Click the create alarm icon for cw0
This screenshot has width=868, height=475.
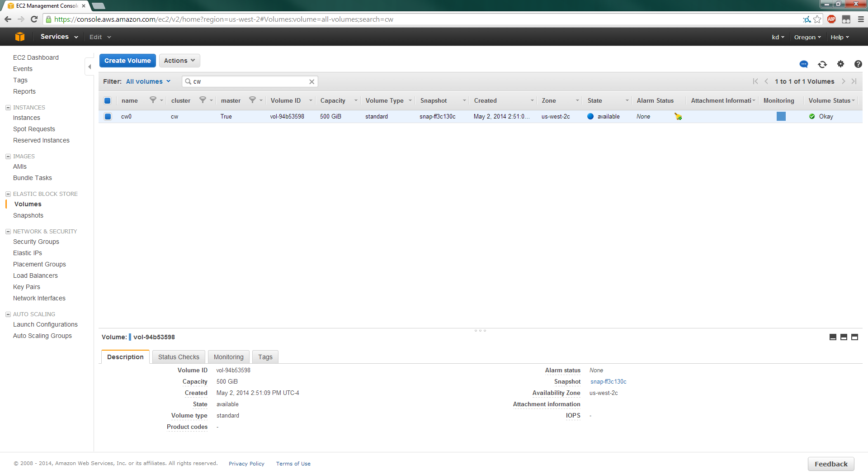click(678, 117)
